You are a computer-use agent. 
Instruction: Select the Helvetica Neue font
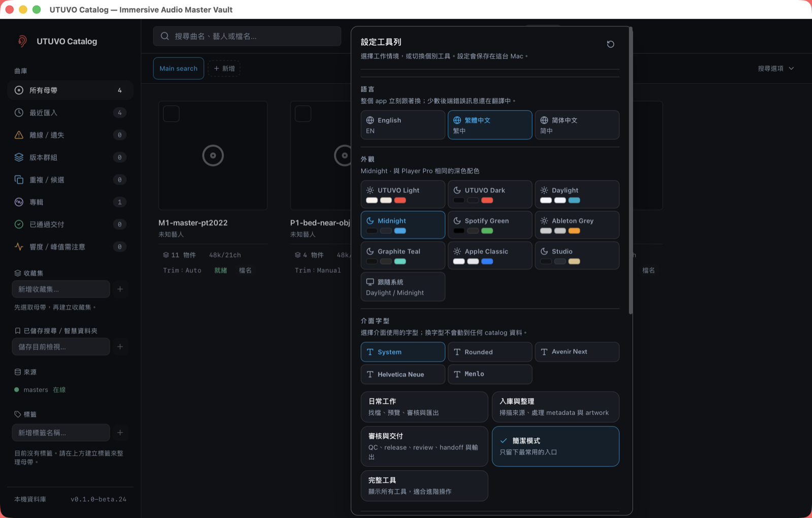point(403,374)
